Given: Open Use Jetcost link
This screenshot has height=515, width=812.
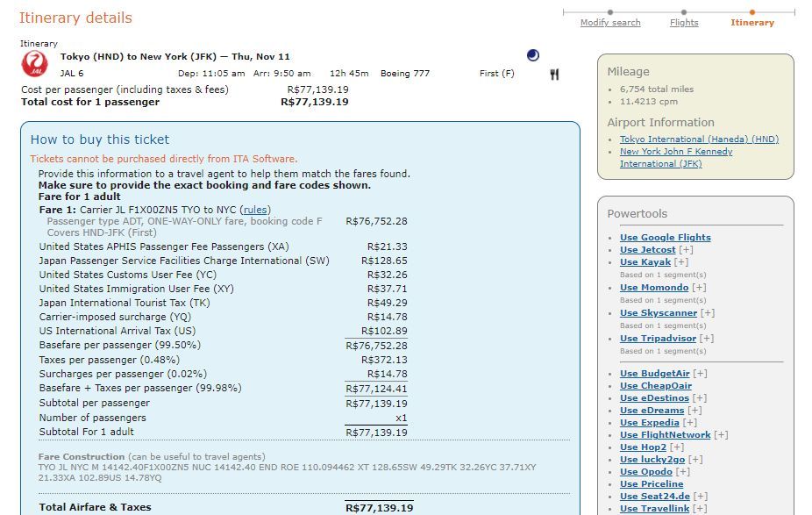Looking at the screenshot, I should [x=647, y=250].
